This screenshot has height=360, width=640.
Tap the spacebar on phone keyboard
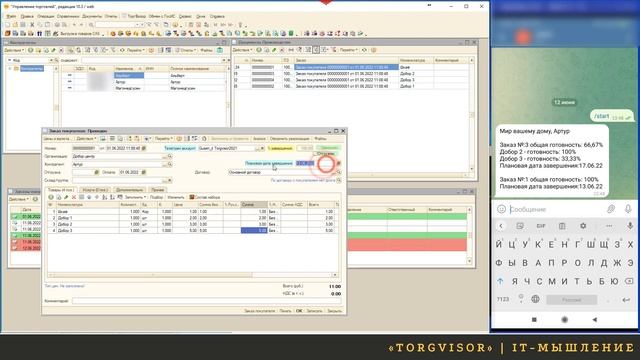(571, 300)
